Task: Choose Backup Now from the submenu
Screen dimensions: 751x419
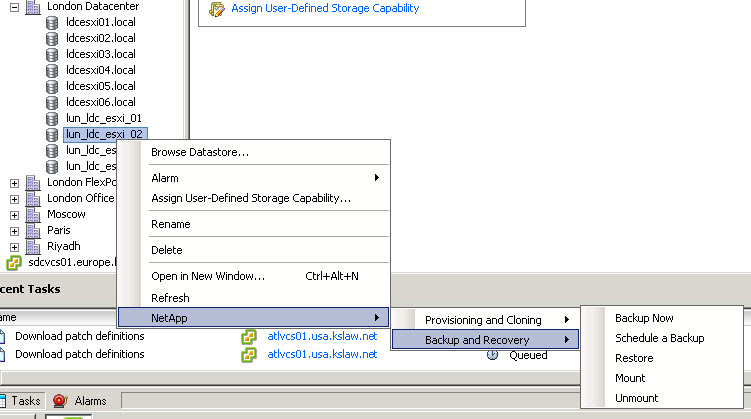Action: tap(644, 318)
